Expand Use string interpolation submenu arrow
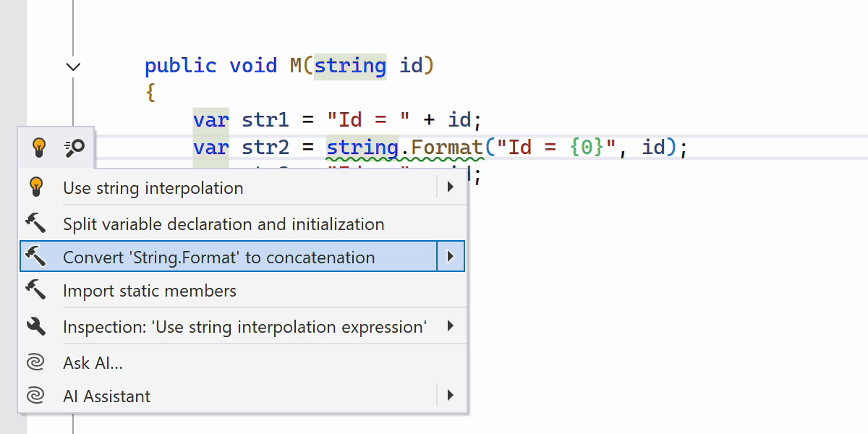The width and height of the screenshot is (868, 434). click(x=450, y=188)
